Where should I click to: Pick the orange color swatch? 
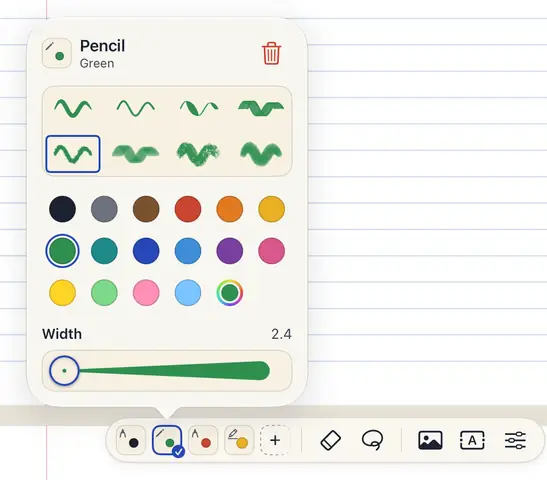(x=230, y=209)
